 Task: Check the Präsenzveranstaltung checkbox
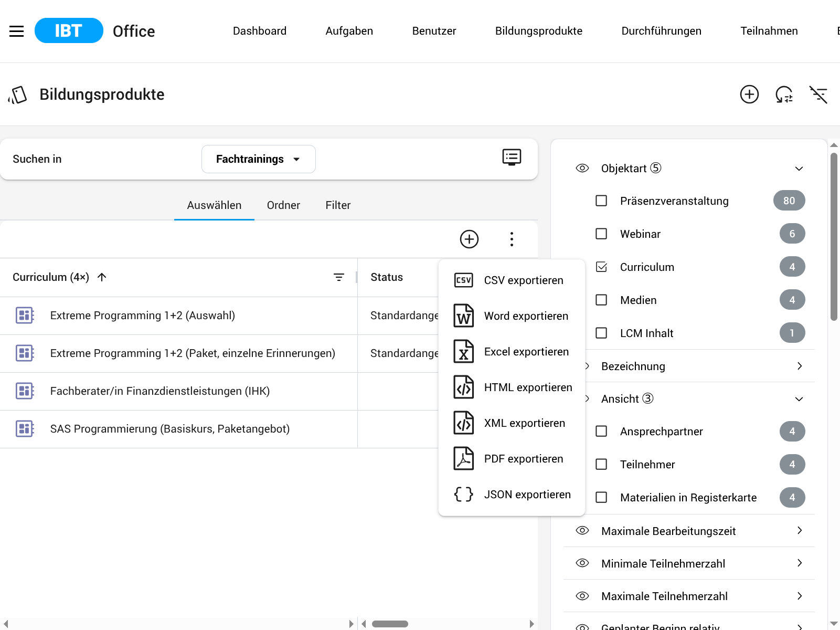[602, 201]
